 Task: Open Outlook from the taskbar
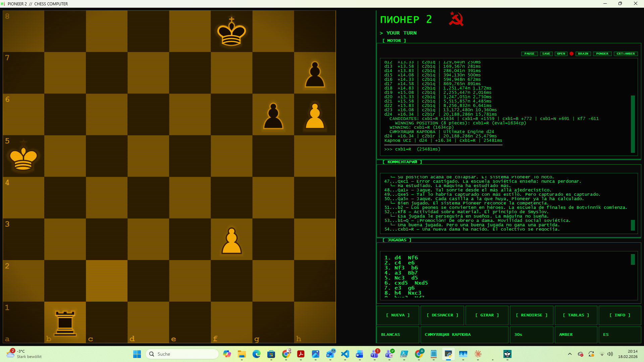(x=330, y=354)
